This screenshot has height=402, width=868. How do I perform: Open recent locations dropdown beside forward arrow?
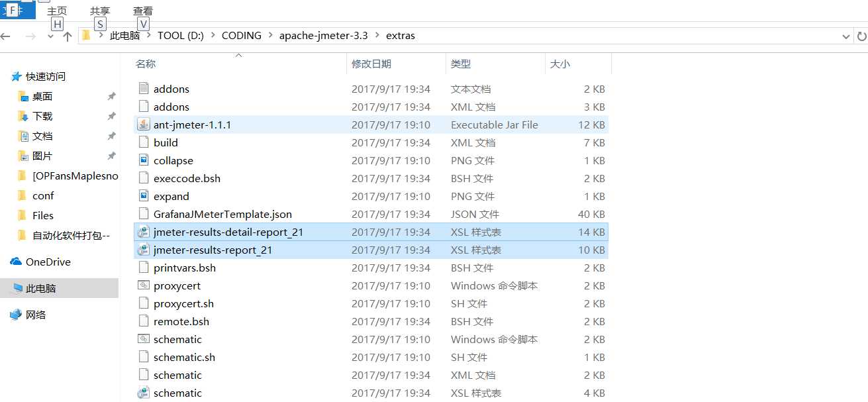[50, 36]
